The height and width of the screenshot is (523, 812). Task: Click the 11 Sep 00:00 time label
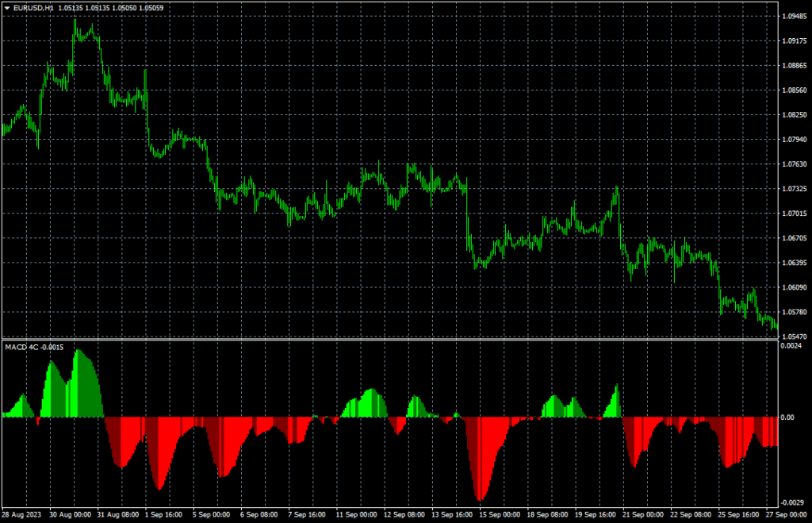point(354,513)
